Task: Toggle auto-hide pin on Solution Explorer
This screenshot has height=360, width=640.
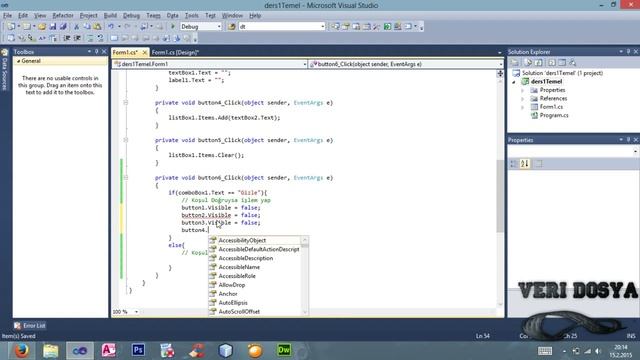Action: (x=629, y=52)
